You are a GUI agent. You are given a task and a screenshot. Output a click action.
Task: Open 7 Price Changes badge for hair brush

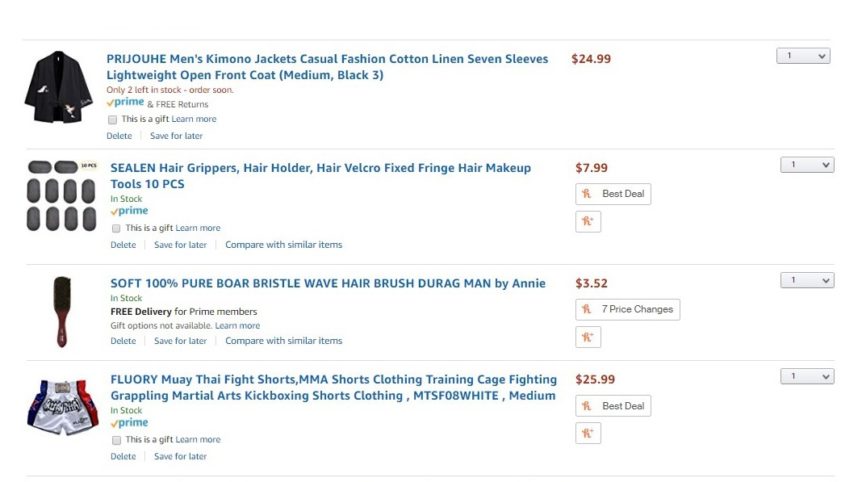(x=627, y=309)
